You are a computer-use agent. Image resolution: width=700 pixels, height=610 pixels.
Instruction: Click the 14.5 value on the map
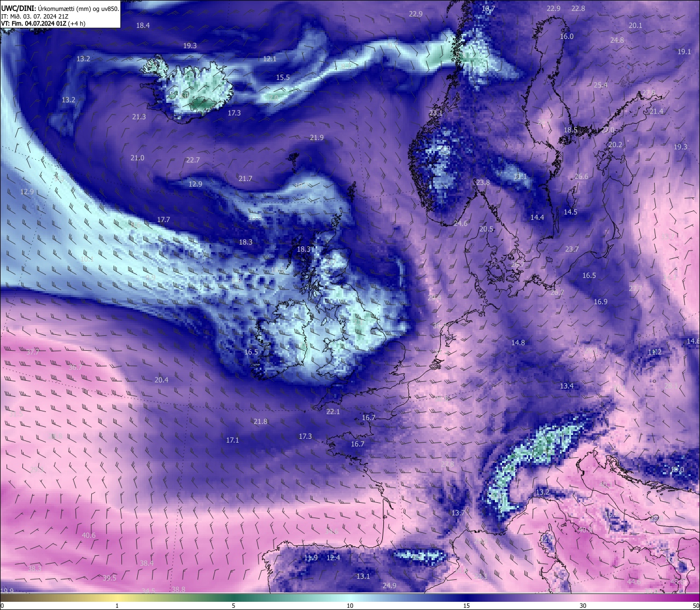point(570,212)
